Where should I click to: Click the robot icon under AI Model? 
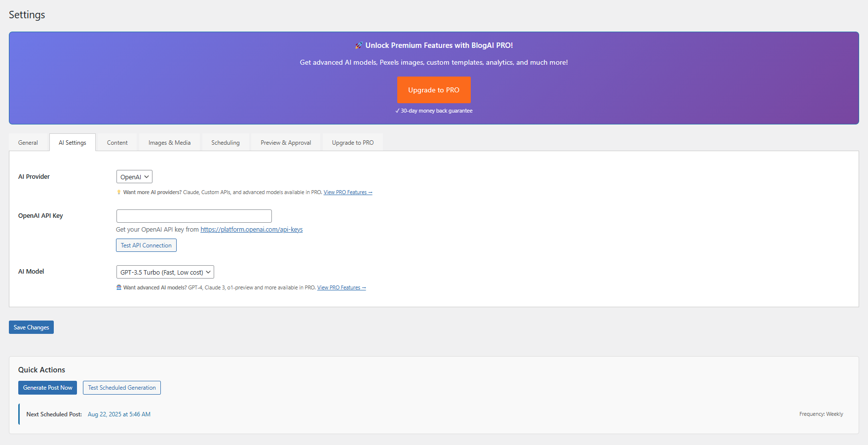point(119,287)
